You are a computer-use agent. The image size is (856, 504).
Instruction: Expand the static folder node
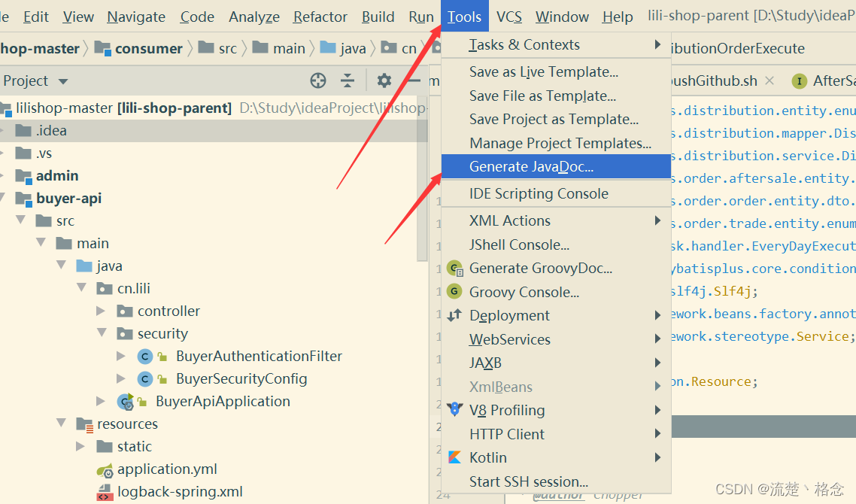click(81, 447)
